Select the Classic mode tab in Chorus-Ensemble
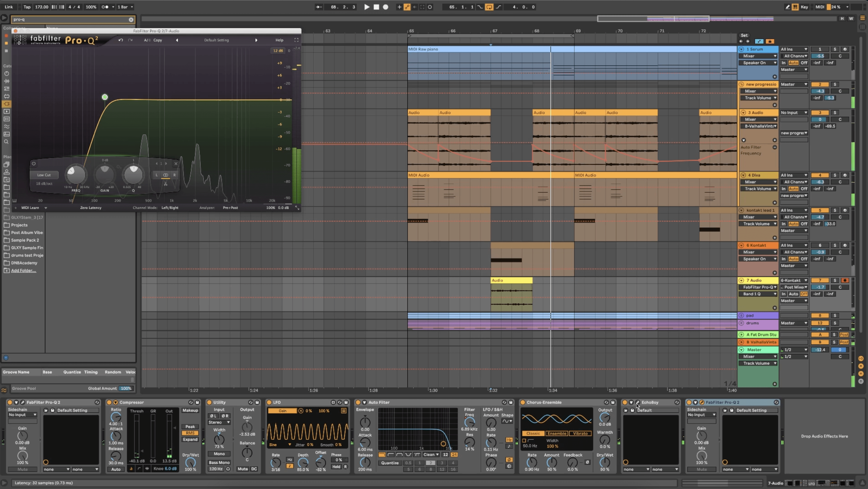Viewport: 868px width, 489px height. pos(533,433)
